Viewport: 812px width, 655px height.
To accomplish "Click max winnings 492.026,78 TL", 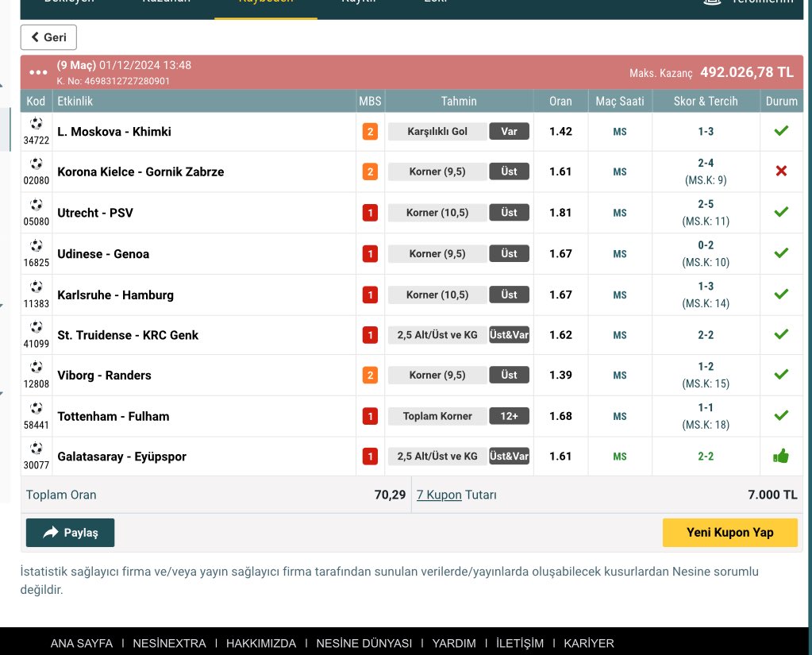I will pyautogui.click(x=747, y=72).
